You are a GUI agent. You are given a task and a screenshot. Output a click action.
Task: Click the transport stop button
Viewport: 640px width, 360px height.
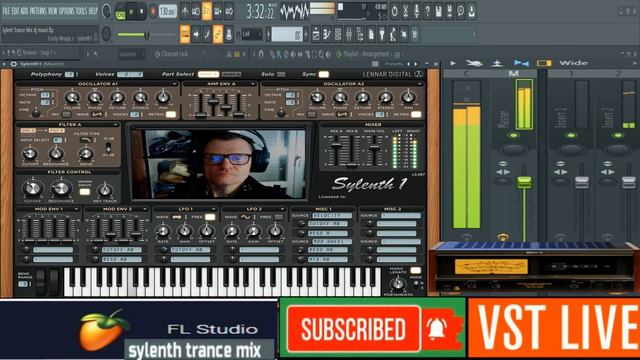point(142,12)
